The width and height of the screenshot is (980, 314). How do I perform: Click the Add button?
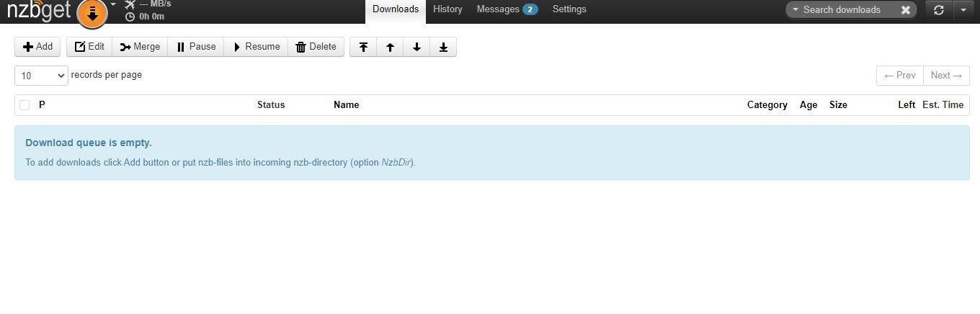tap(37, 47)
